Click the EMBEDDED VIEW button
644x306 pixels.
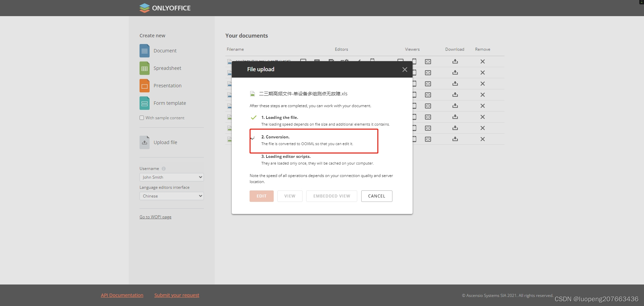(x=332, y=196)
